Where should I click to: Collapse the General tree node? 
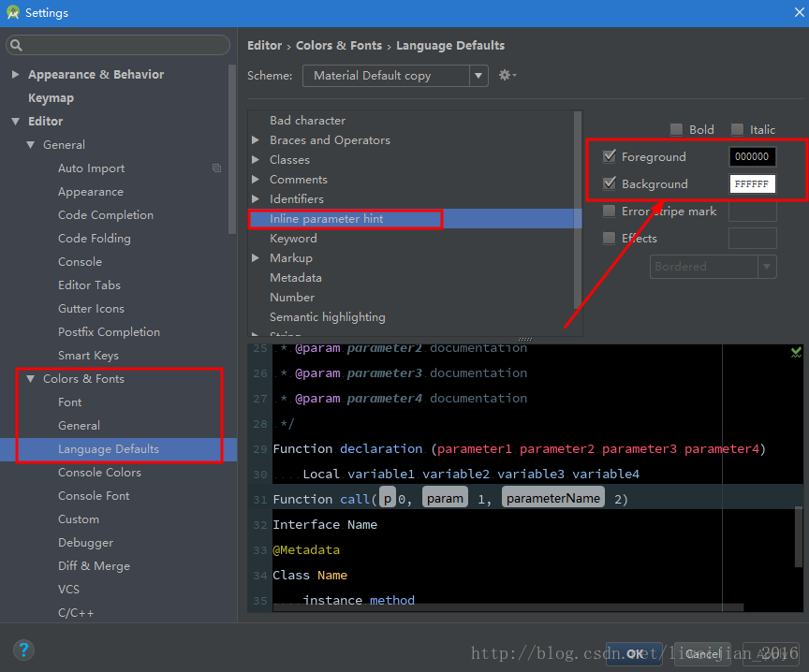(31, 144)
